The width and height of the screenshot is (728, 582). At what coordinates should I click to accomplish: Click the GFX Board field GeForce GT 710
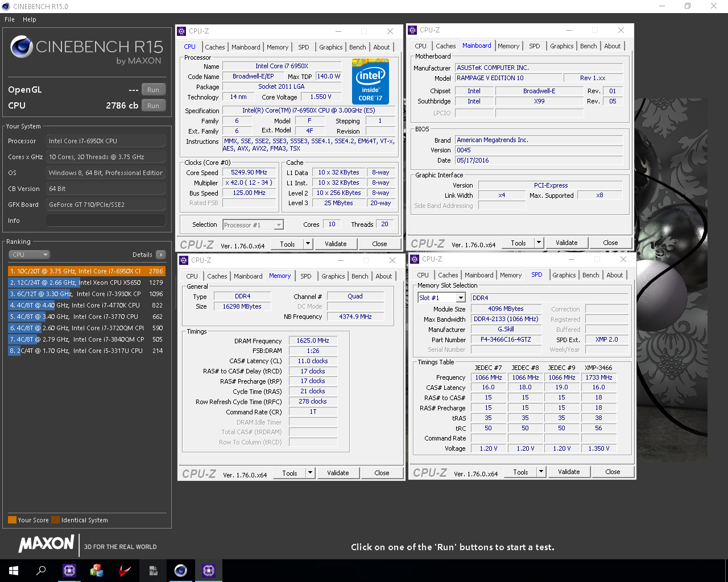coord(106,205)
